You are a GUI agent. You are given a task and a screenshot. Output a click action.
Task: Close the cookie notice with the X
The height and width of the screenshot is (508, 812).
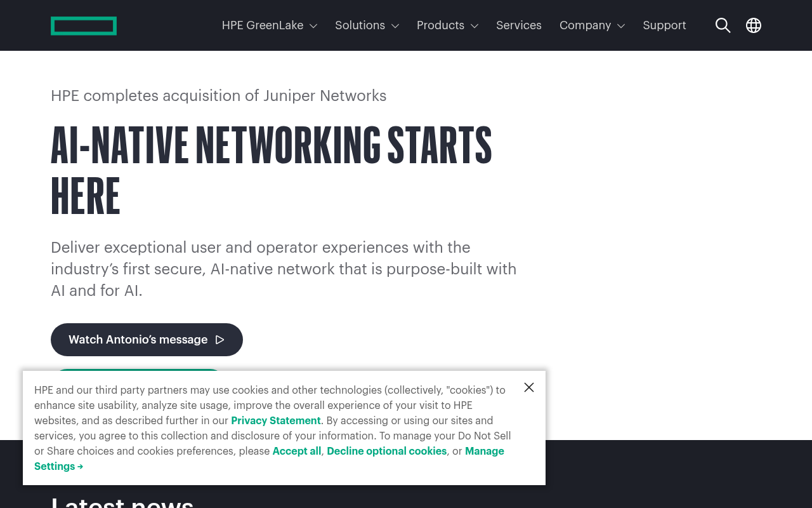pyautogui.click(x=529, y=387)
